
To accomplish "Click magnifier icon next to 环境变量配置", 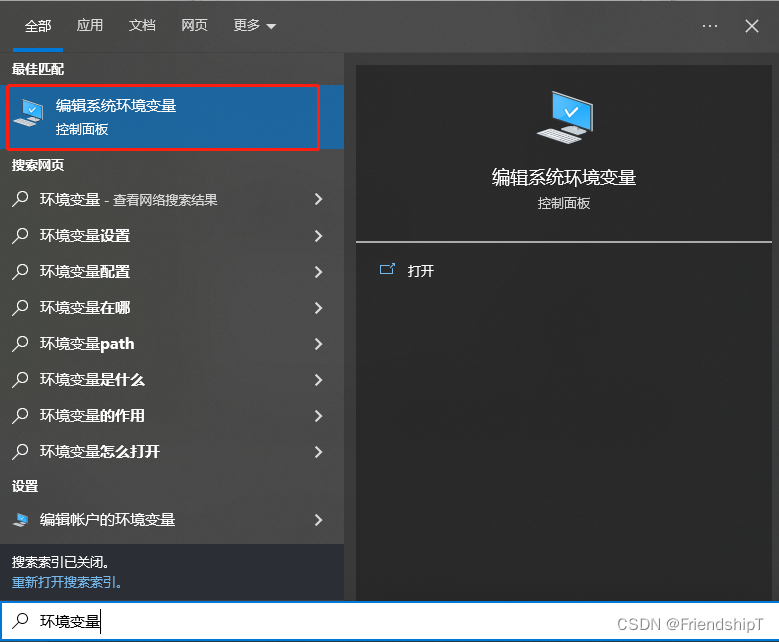I will (20, 271).
